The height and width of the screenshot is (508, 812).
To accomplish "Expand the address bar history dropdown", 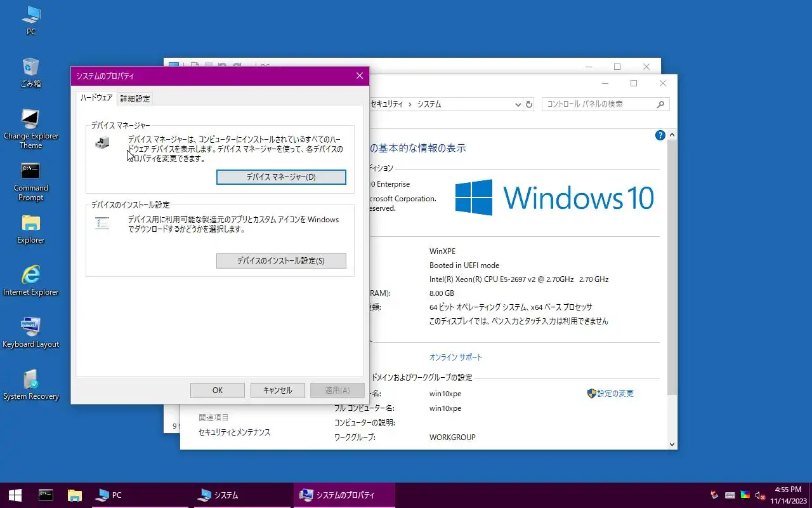I will [517, 104].
